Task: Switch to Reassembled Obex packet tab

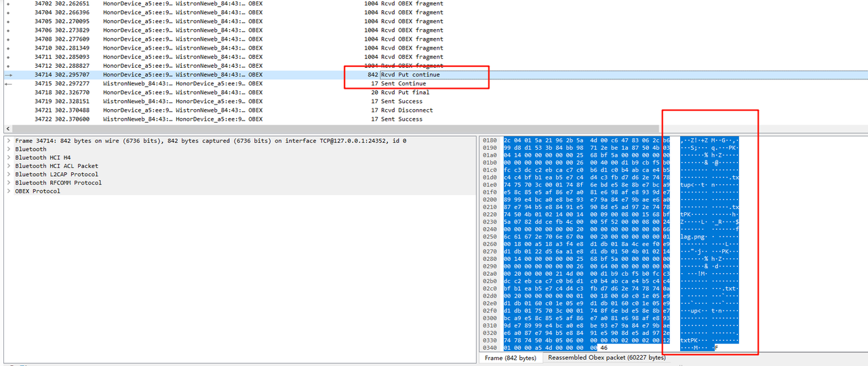Action: (x=606, y=357)
